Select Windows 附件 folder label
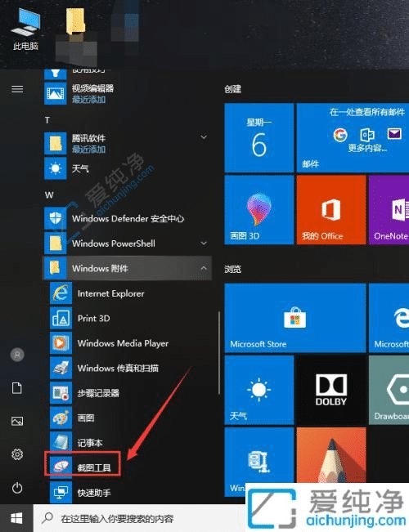The height and width of the screenshot is (532, 409). click(x=100, y=268)
